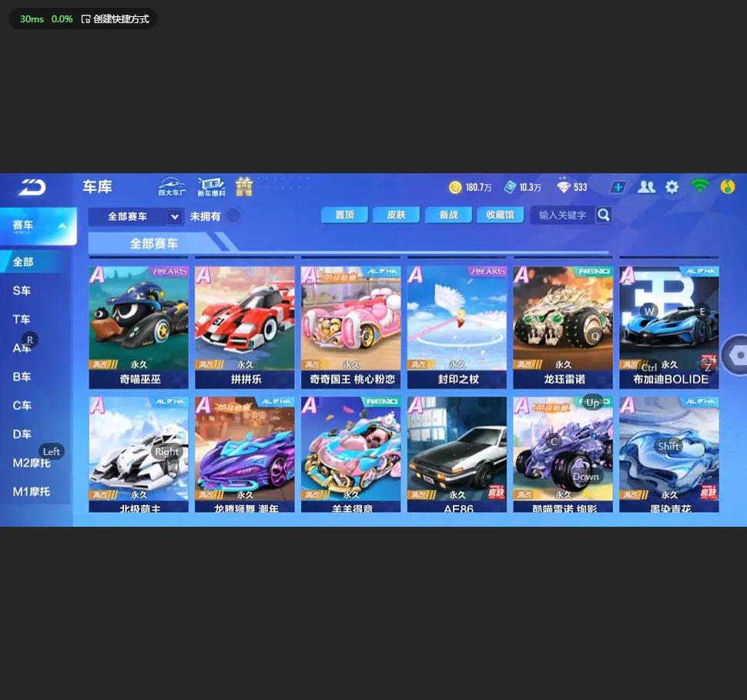The width and height of the screenshot is (747, 700).
Task: Click the green Wi-Fi signal icon
Action: coord(699,186)
